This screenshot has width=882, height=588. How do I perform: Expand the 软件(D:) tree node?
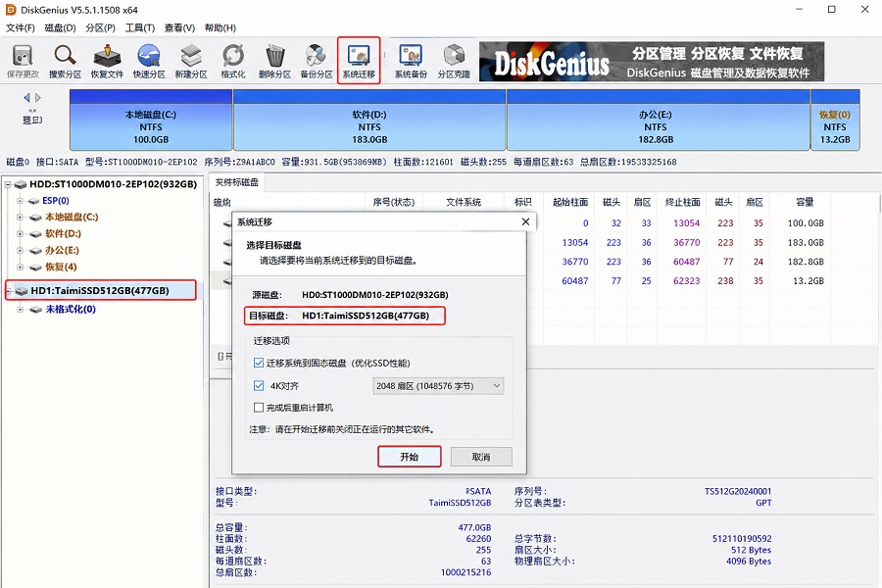point(21,233)
